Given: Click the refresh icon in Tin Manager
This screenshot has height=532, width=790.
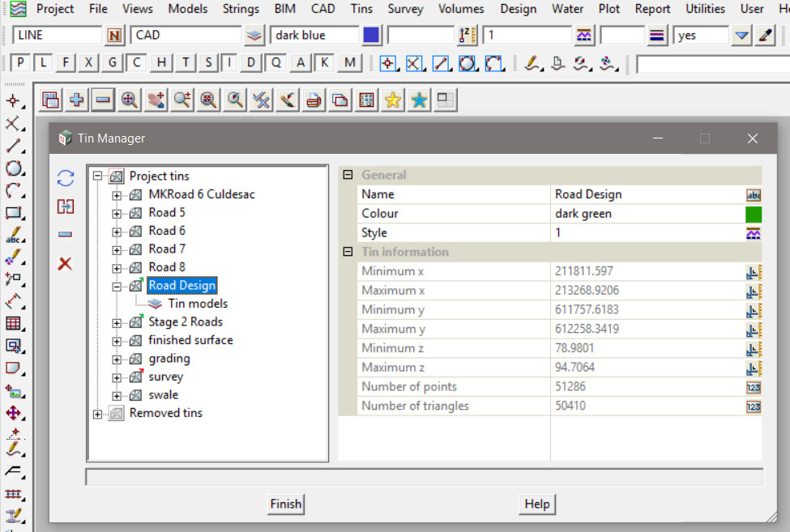Looking at the screenshot, I should click(x=66, y=179).
